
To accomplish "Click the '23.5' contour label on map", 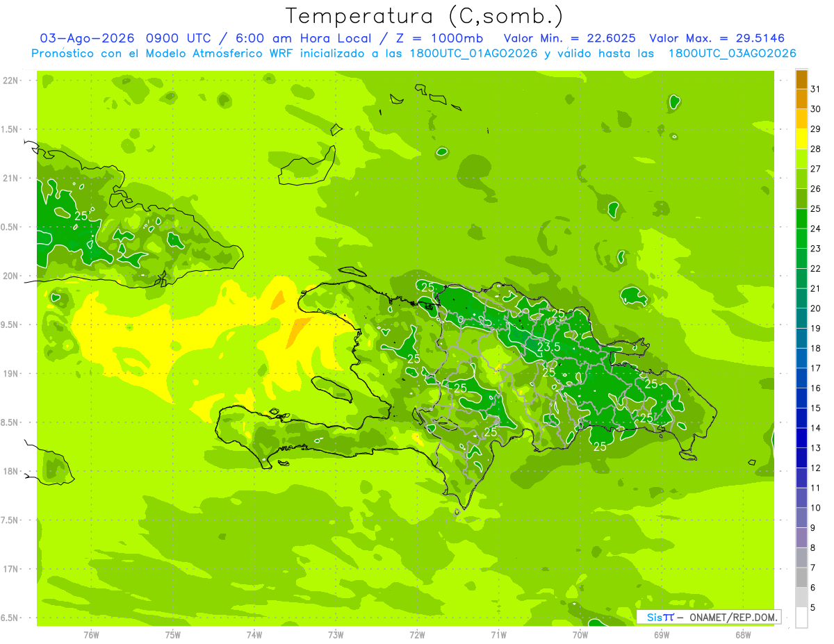I will [x=549, y=346].
